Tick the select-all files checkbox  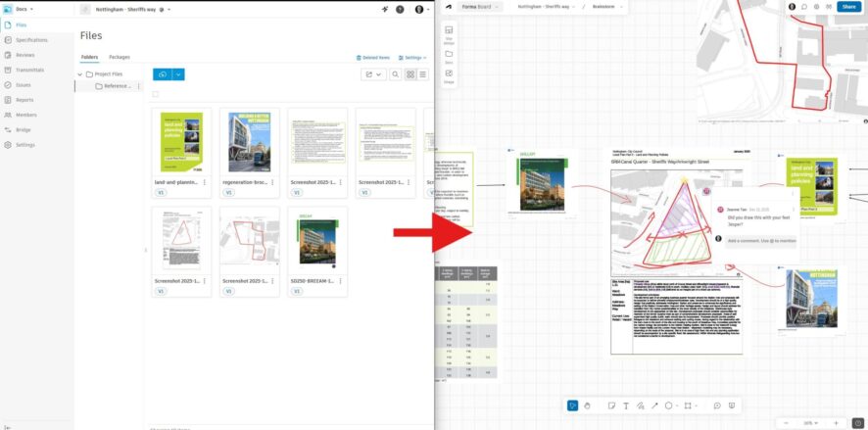[x=156, y=94]
